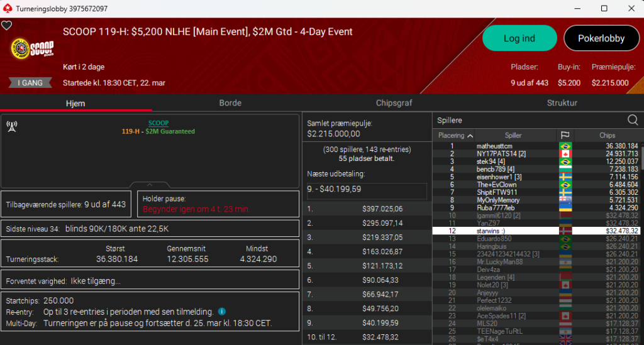Open the Chipsgraf tab
This screenshot has height=345, width=644.
tap(394, 103)
